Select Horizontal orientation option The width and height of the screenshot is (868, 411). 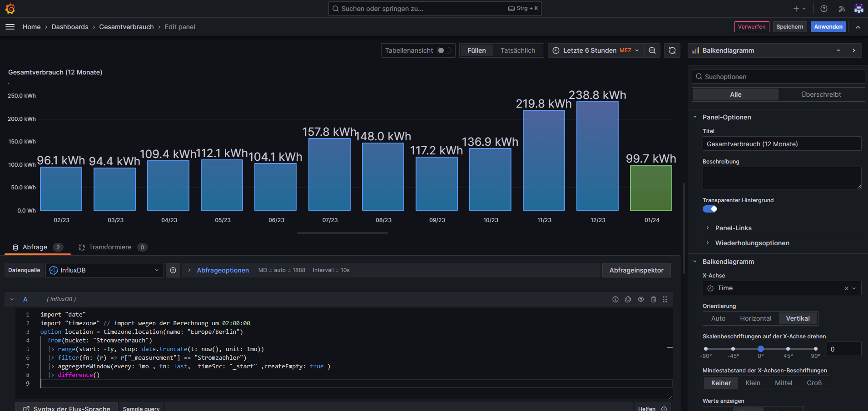(755, 318)
